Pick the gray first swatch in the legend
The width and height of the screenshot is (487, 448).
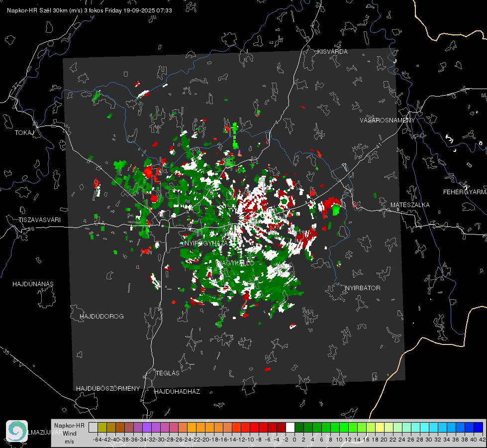(x=93, y=427)
